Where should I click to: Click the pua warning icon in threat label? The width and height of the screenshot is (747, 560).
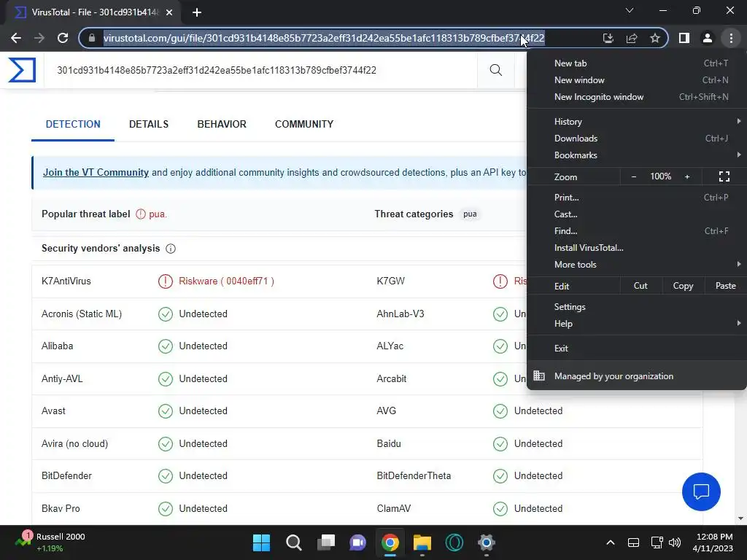click(x=141, y=214)
